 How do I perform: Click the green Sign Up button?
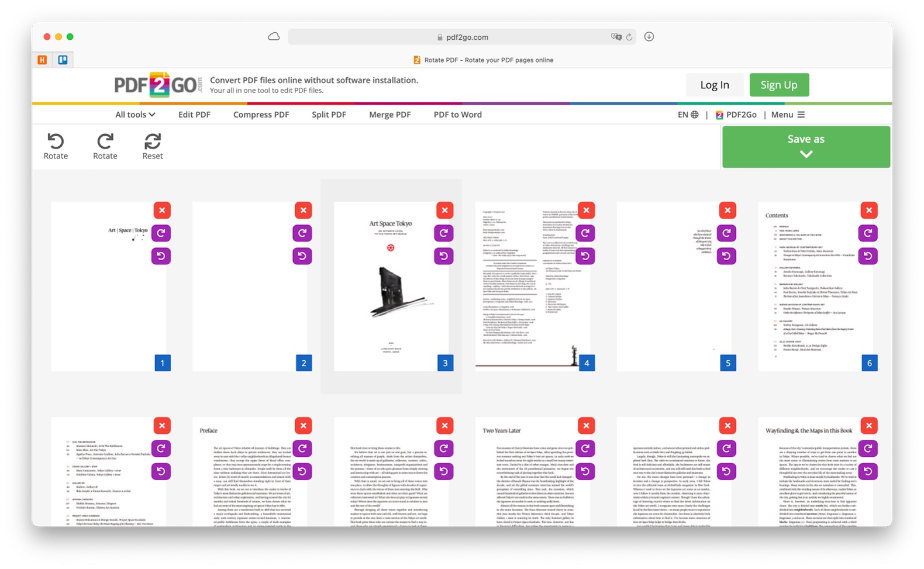tap(779, 85)
